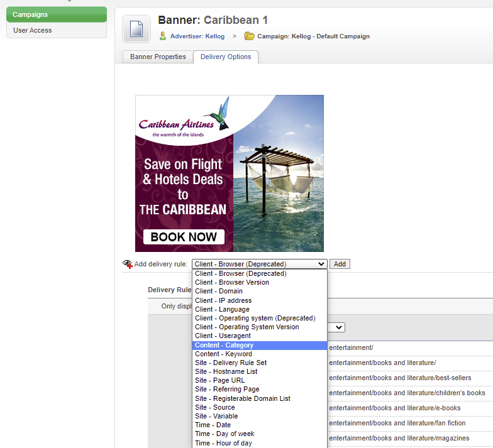Open the dropdown partly hidden behind the list

[337, 327]
